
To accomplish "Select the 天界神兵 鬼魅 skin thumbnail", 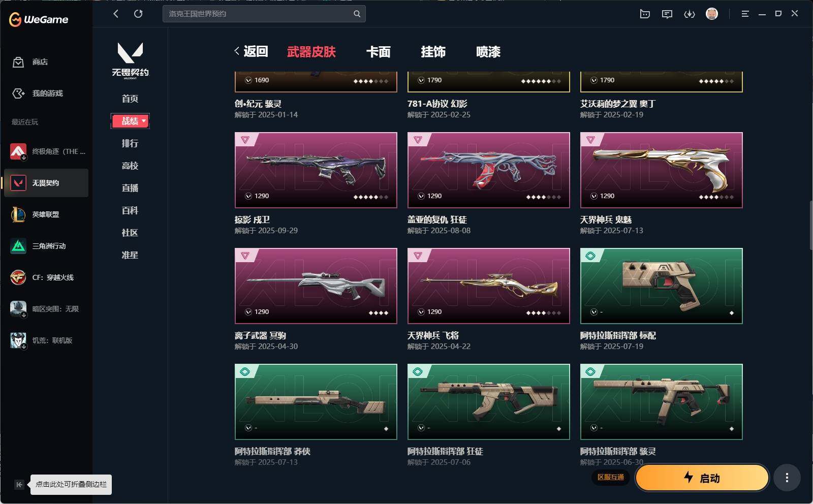I will click(x=662, y=170).
